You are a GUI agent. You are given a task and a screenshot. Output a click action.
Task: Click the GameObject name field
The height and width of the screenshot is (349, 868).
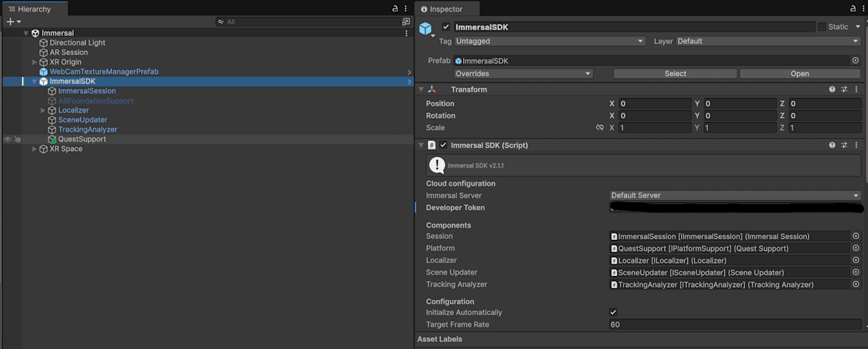634,27
